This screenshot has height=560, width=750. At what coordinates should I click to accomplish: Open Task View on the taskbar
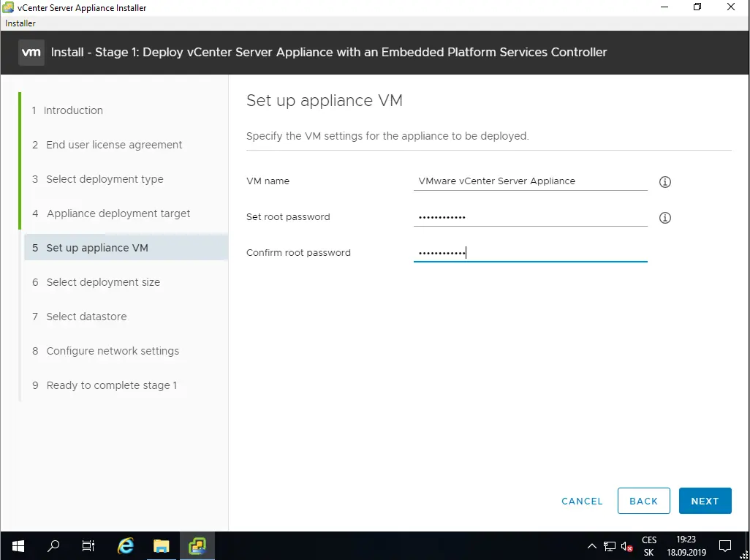[88, 545]
